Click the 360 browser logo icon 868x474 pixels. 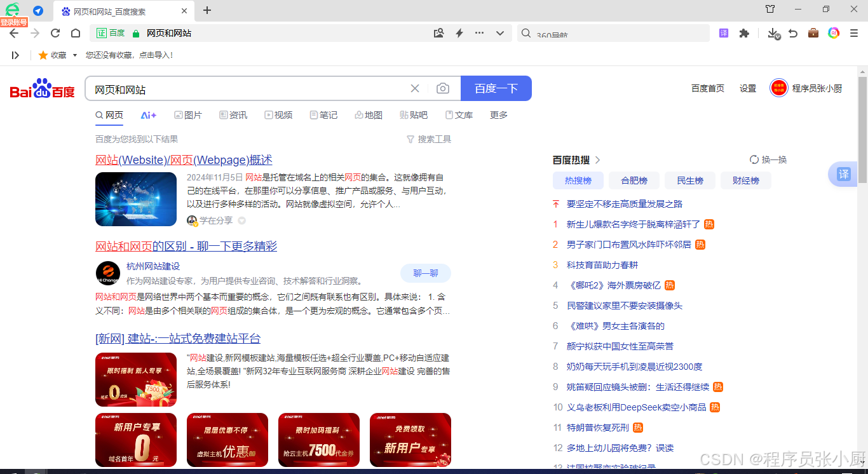tap(13, 10)
